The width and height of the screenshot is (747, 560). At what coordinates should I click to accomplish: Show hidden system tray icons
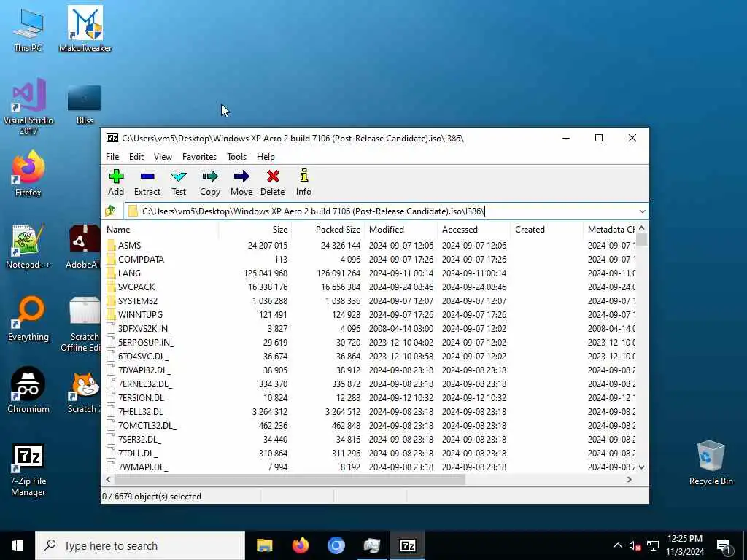617,545
